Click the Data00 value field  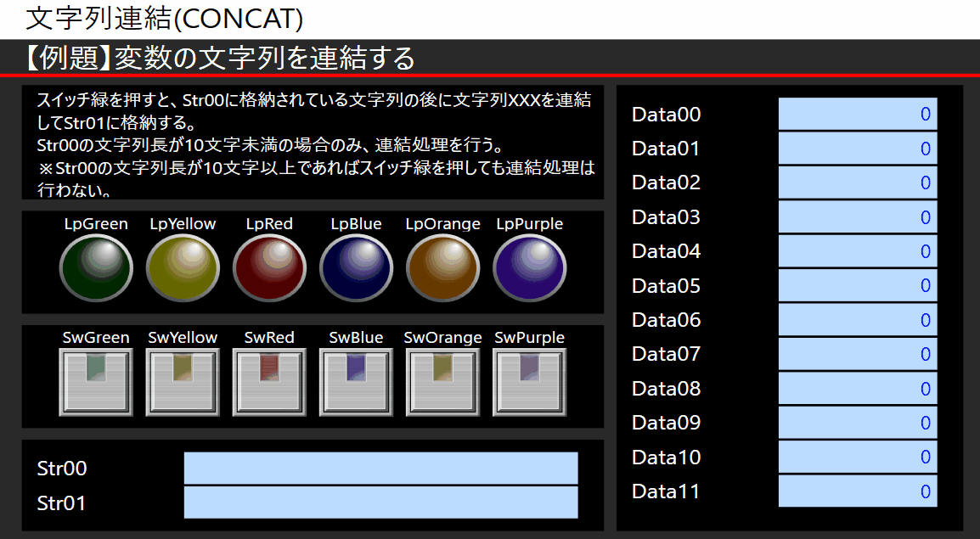pos(857,114)
